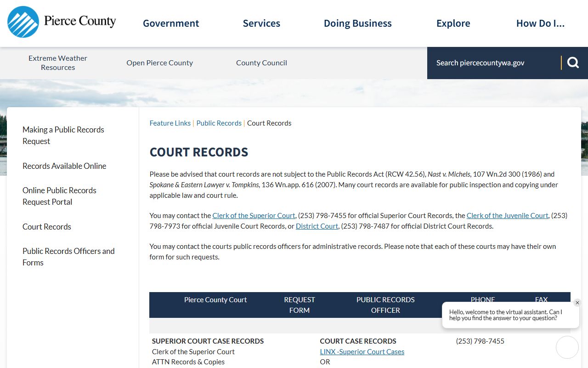Open the Services menu
The height and width of the screenshot is (368, 588).
pyautogui.click(x=261, y=23)
